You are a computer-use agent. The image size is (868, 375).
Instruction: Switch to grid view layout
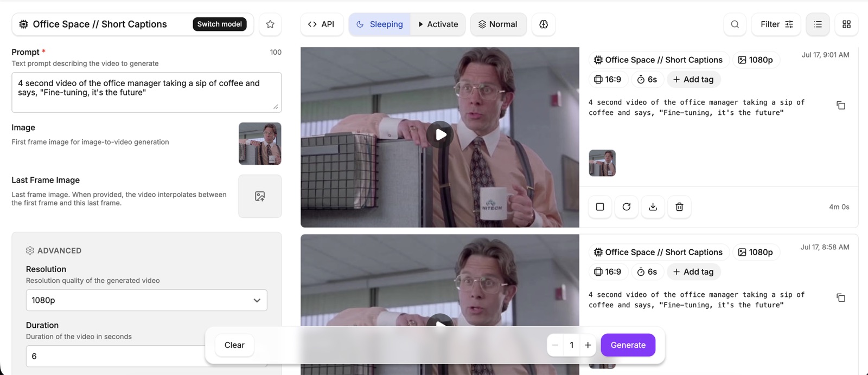coord(846,24)
